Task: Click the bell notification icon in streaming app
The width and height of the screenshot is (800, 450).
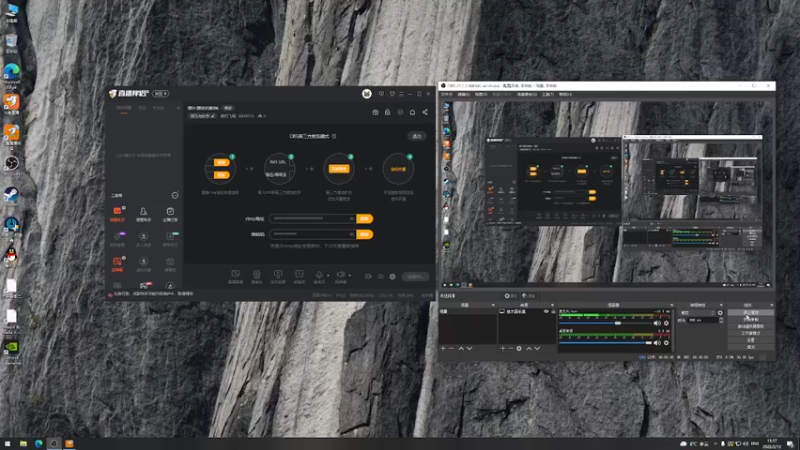Action: tap(412, 112)
